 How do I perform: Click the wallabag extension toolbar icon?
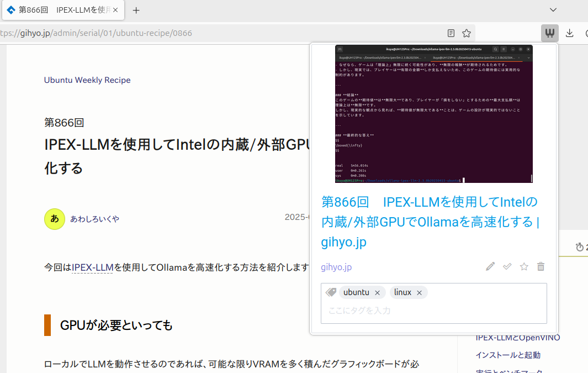click(x=549, y=33)
